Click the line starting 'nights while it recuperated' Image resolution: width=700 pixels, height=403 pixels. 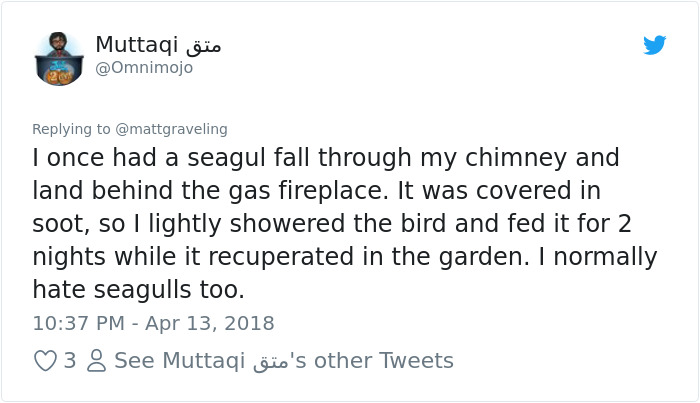coord(345,257)
